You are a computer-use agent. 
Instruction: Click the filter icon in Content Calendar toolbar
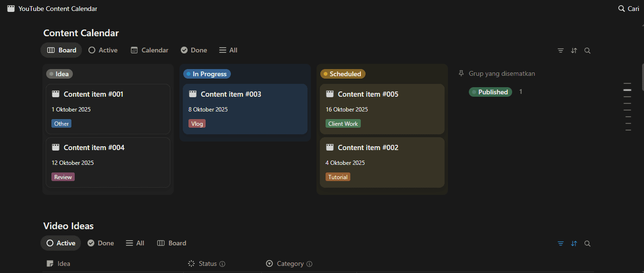(561, 51)
